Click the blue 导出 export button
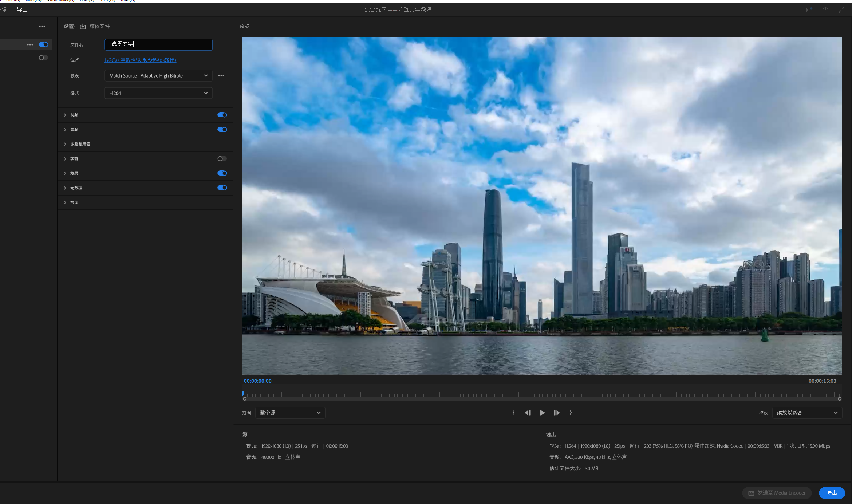 pos(832,493)
